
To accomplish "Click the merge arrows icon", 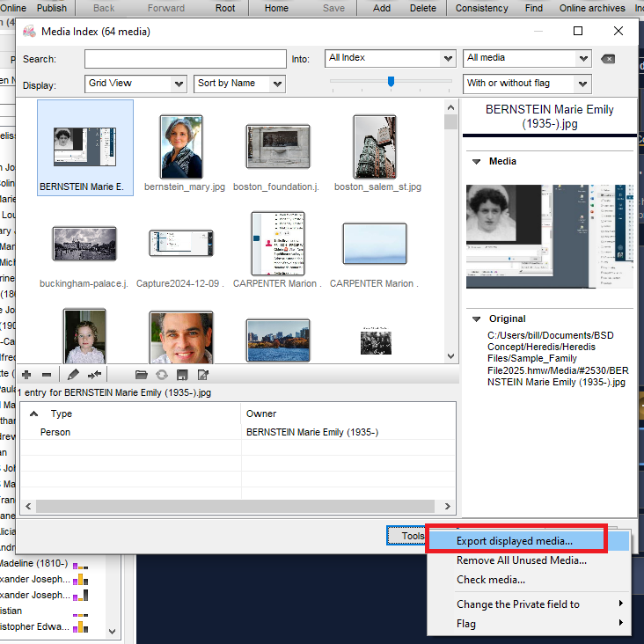I will tap(95, 375).
